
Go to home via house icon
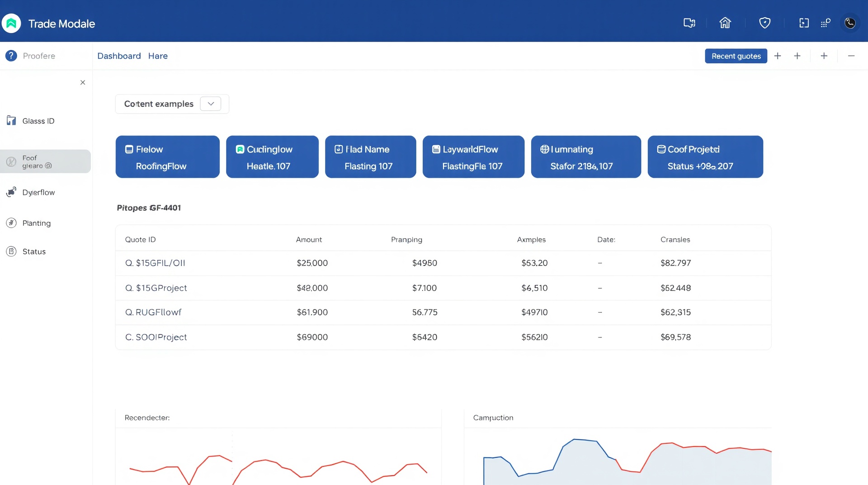click(725, 23)
